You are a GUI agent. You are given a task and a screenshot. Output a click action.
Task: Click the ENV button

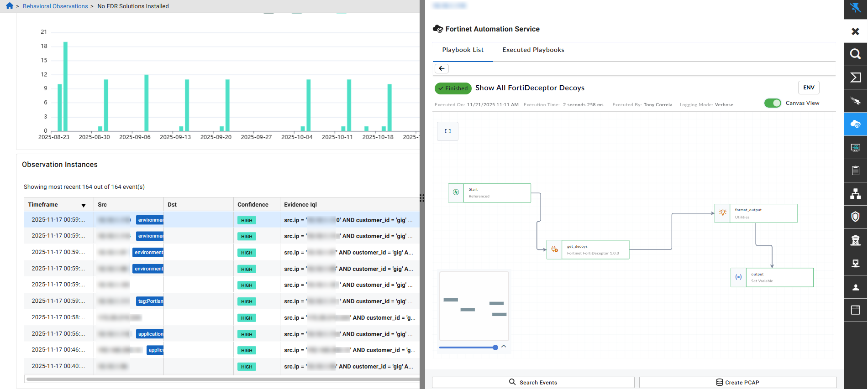pos(809,88)
